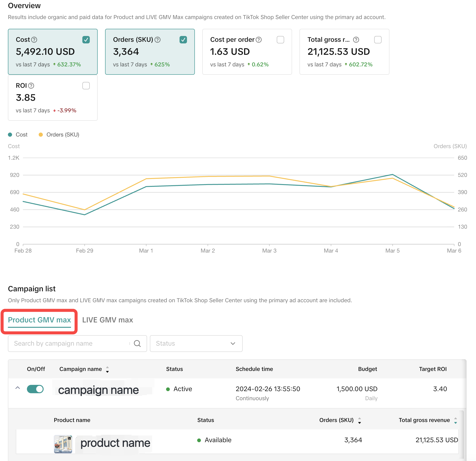Screen dimensions: 476x461
Task: Enable the Cost per order checkbox
Action: [x=280, y=40]
